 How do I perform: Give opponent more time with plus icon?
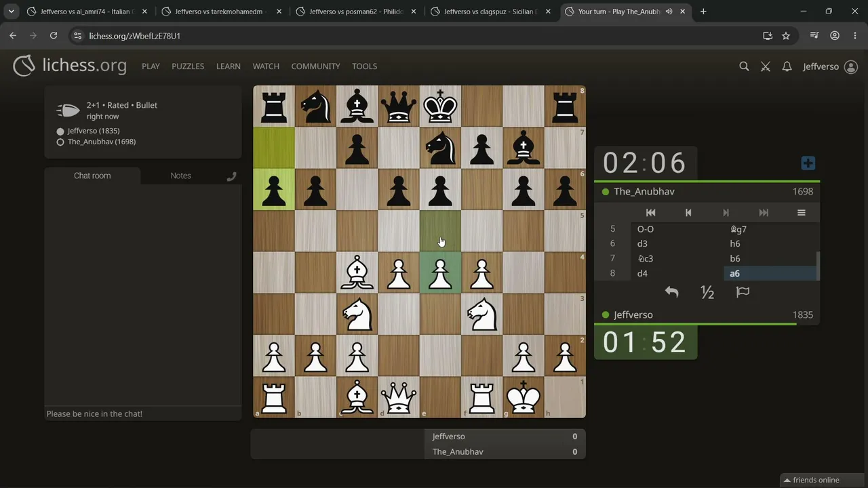point(808,163)
